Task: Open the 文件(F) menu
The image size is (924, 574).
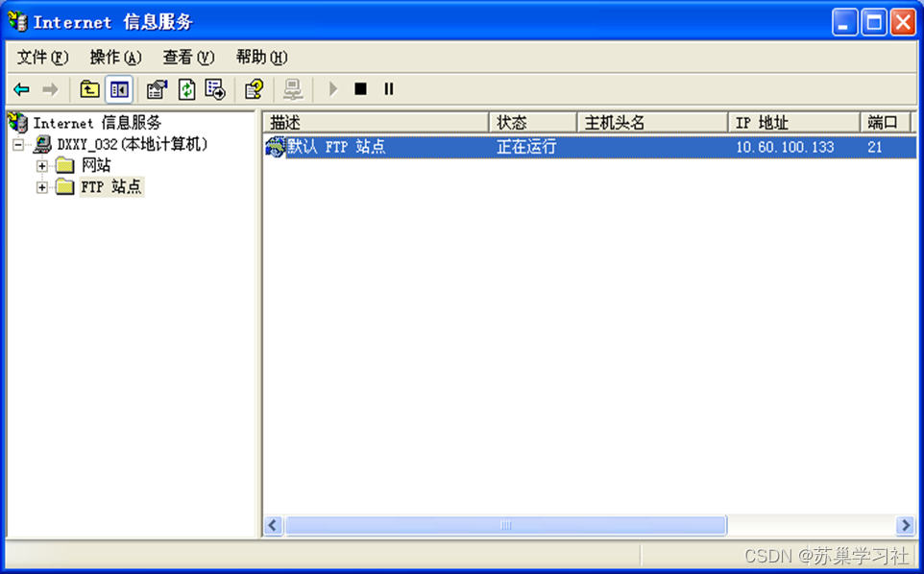Action: [42, 57]
